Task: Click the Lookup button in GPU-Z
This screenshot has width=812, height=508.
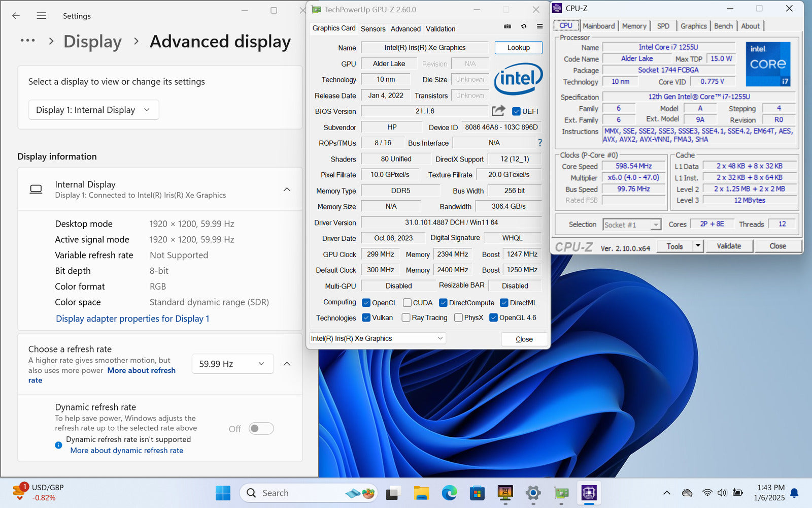Action: pyautogui.click(x=518, y=47)
